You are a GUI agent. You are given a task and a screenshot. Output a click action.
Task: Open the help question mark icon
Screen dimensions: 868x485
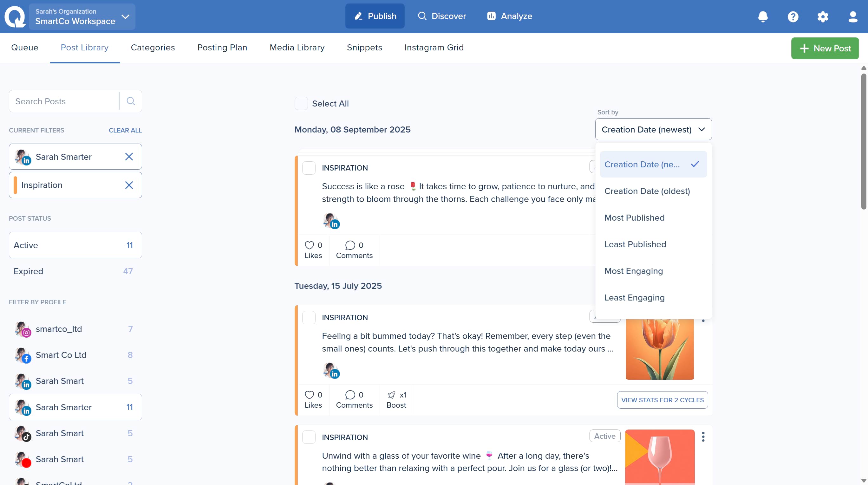pos(793,16)
